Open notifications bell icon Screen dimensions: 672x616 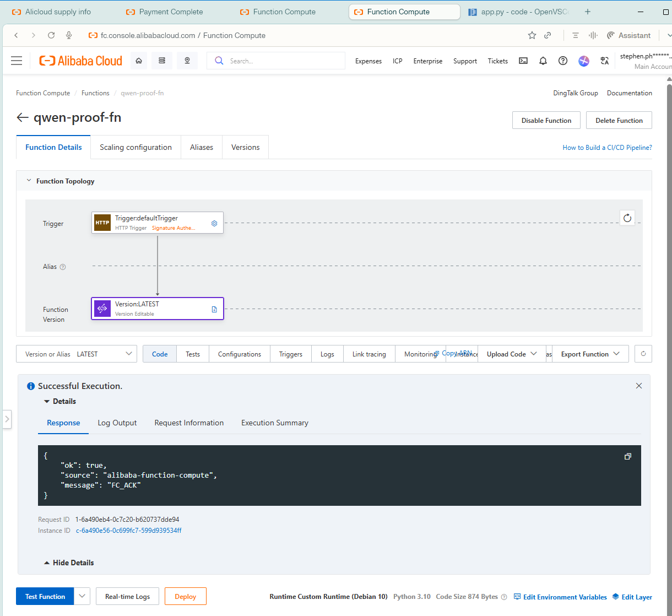pyautogui.click(x=543, y=61)
